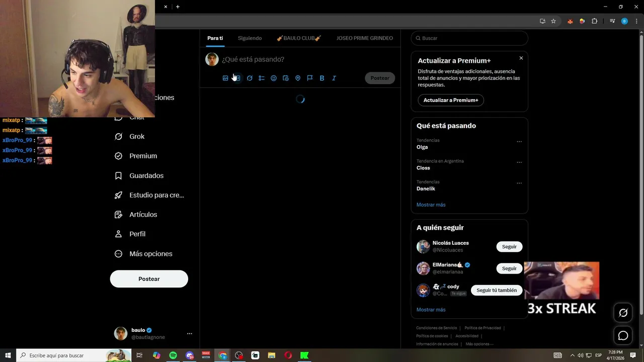The height and width of the screenshot is (362, 644).
Task: Schedule the post with the calendar icon
Action: pyautogui.click(x=286, y=78)
